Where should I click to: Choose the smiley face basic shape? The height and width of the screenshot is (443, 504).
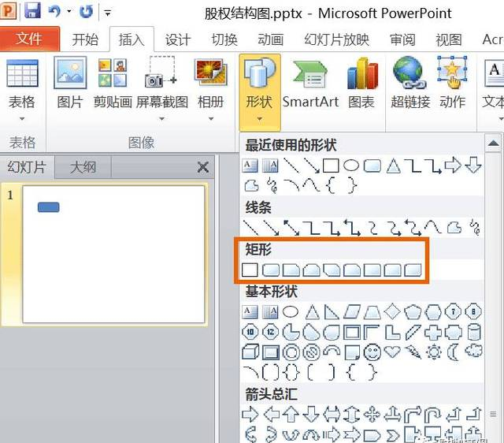pos(372,352)
